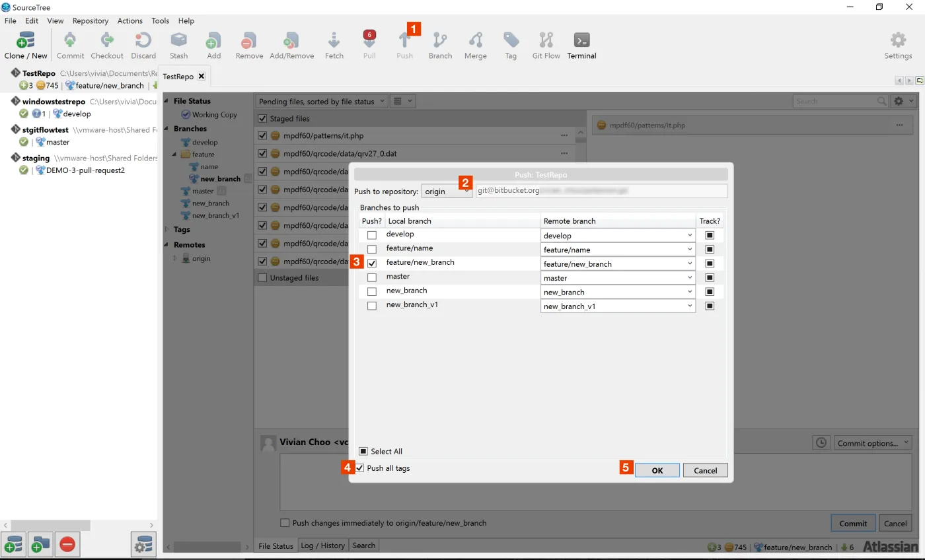Select the master branch in sidebar
925x560 pixels.
(x=203, y=191)
